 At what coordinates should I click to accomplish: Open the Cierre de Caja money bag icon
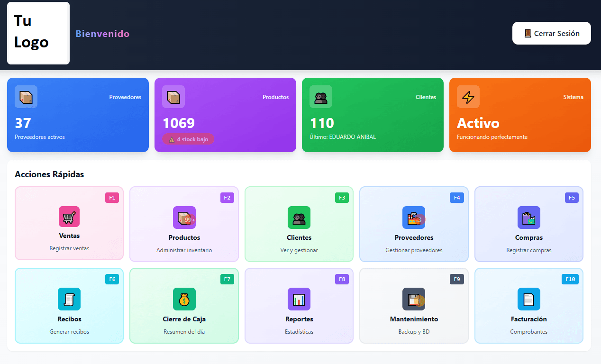184,299
